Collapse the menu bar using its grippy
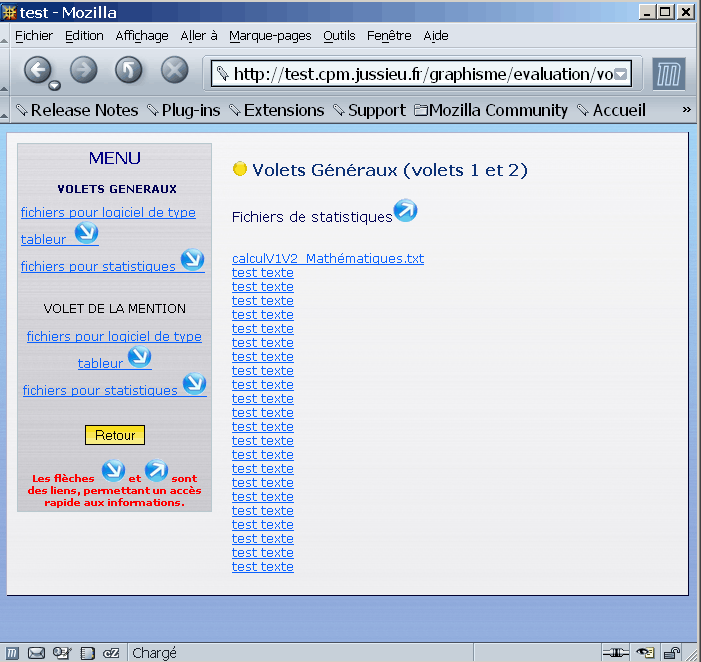 4,34
